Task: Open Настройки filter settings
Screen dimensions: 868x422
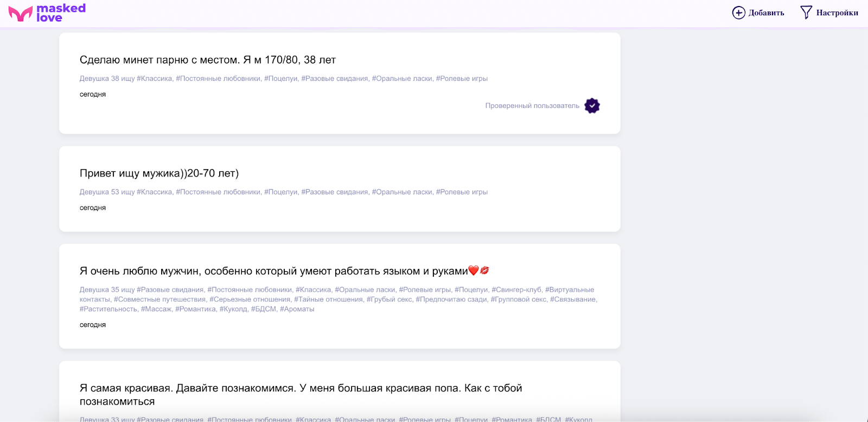Action: pos(837,13)
